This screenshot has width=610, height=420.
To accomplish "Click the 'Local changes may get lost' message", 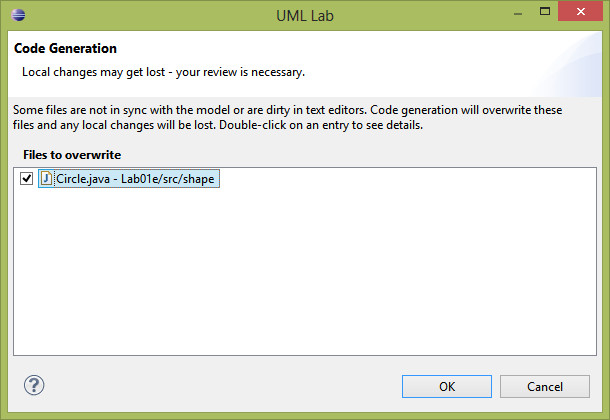I will point(163,72).
